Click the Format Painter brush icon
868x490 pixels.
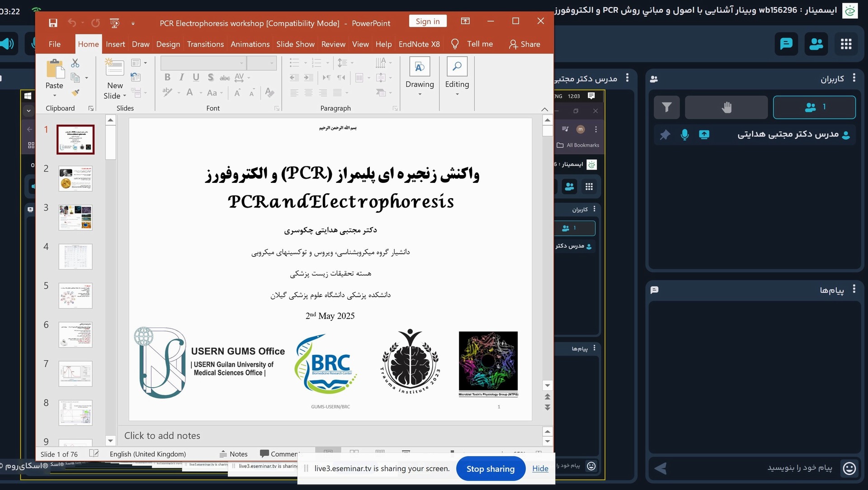point(75,93)
